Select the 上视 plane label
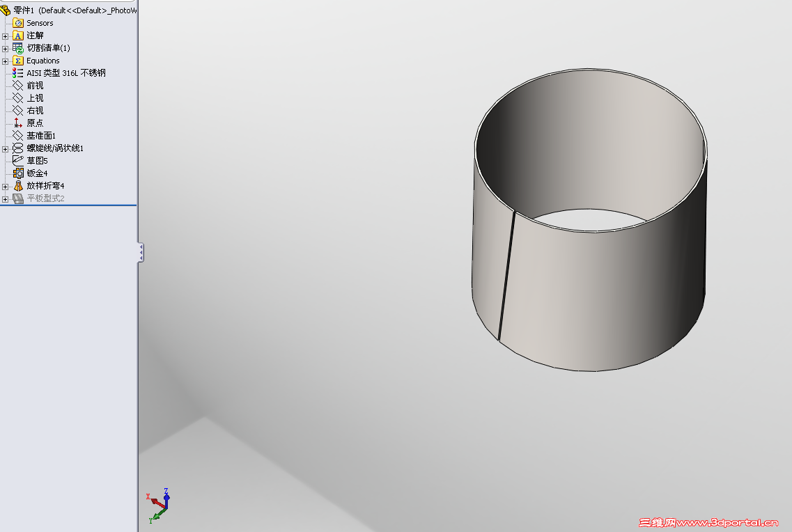 (x=35, y=98)
